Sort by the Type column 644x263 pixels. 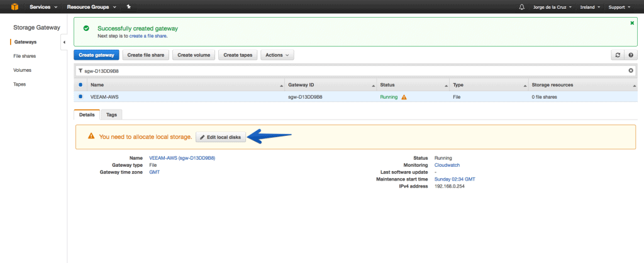click(489, 85)
